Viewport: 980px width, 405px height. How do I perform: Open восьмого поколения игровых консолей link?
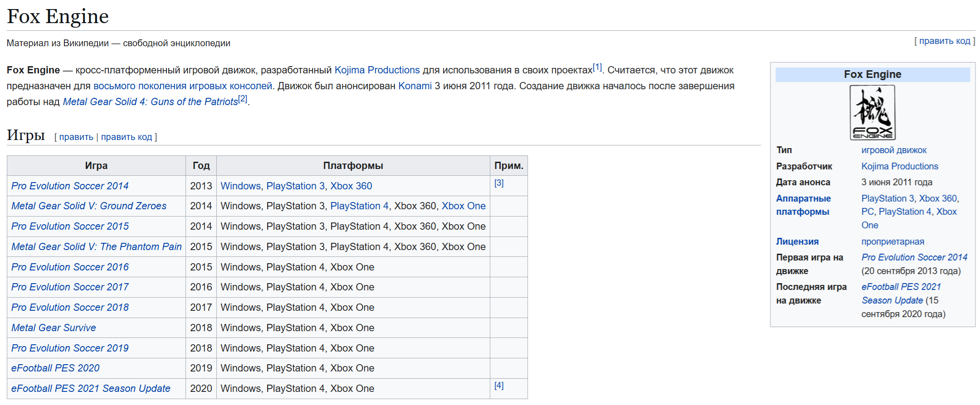pos(183,86)
